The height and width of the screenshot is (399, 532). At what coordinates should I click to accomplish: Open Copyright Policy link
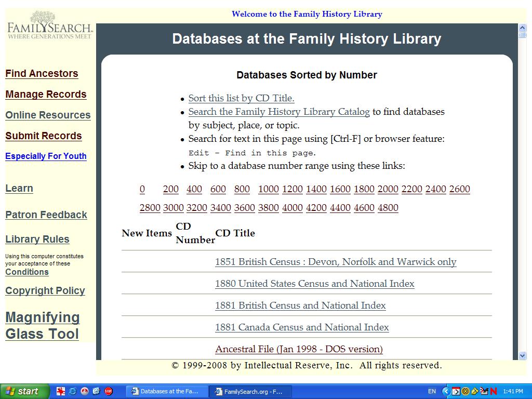point(45,290)
